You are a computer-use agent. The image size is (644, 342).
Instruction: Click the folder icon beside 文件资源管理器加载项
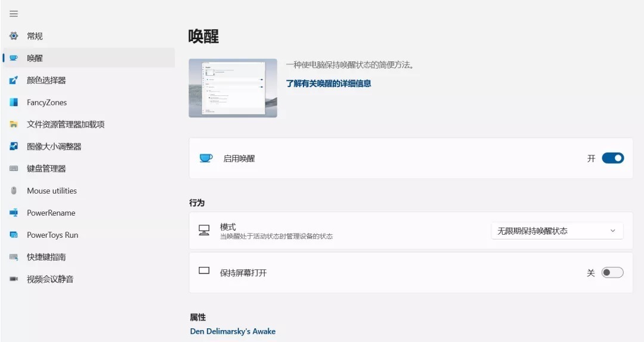[x=14, y=125]
